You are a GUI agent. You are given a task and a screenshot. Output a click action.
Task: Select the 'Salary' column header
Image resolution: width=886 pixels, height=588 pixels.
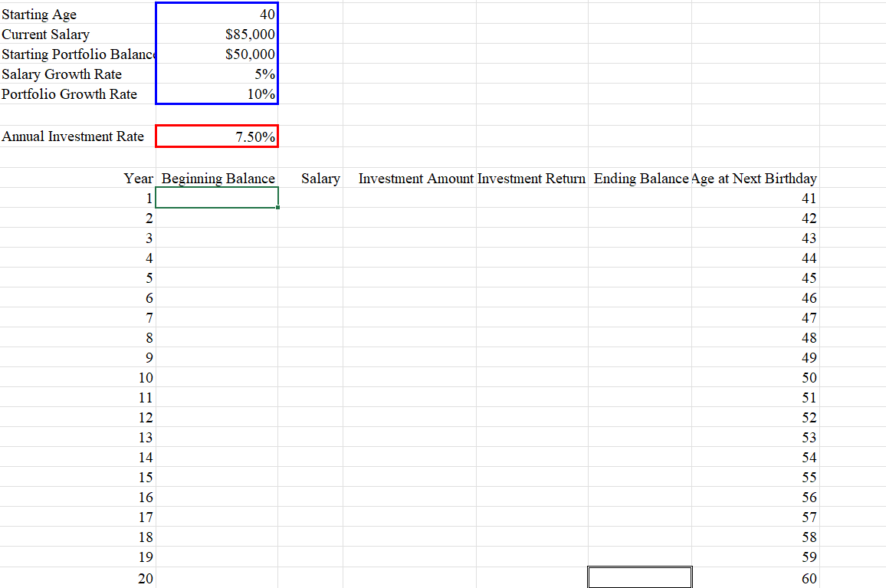coord(320,178)
